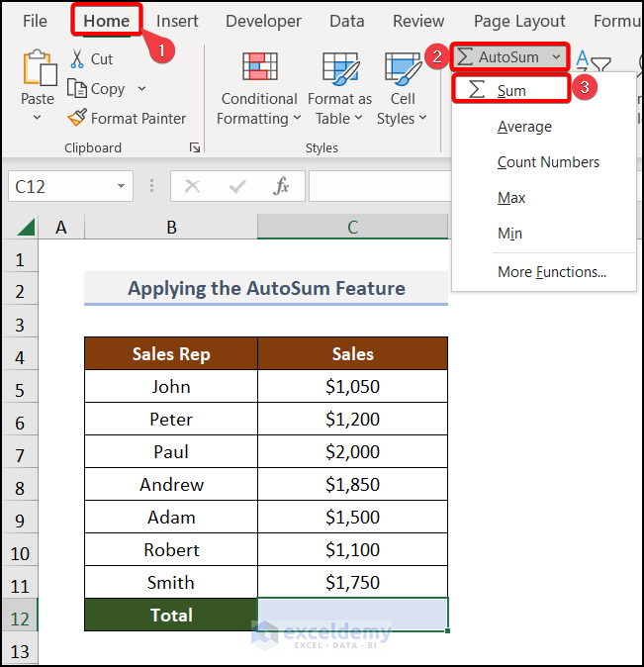Switch to the Insert tab
Image resolution: width=644 pixels, height=667 pixels.
pos(177,21)
